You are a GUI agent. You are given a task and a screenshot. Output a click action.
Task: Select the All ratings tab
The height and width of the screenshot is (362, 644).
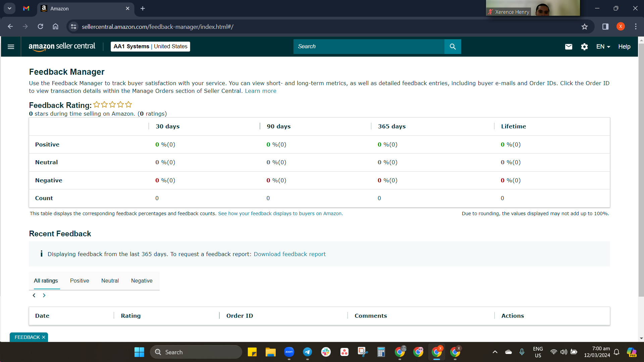[x=46, y=281]
